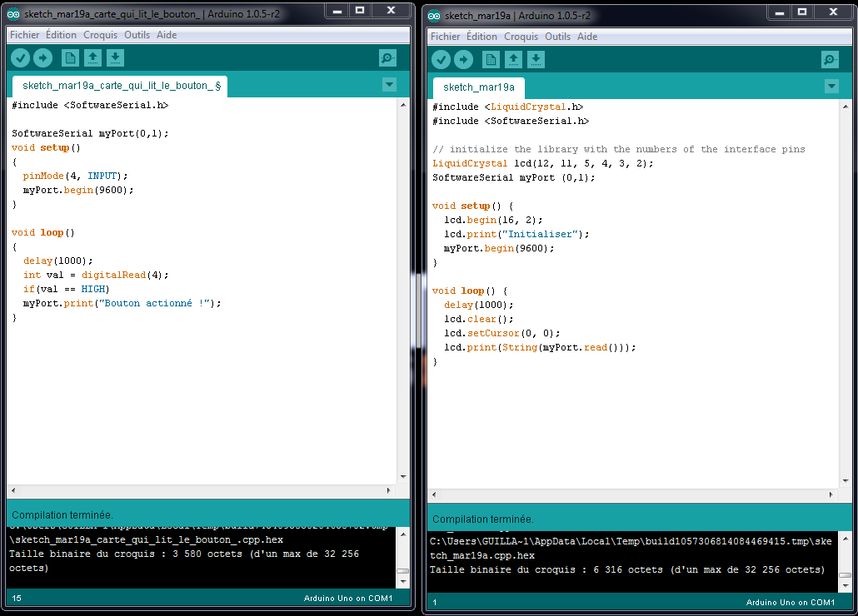Minimize the left Arduino window
The height and width of the screenshot is (616, 858).
click(337, 10)
